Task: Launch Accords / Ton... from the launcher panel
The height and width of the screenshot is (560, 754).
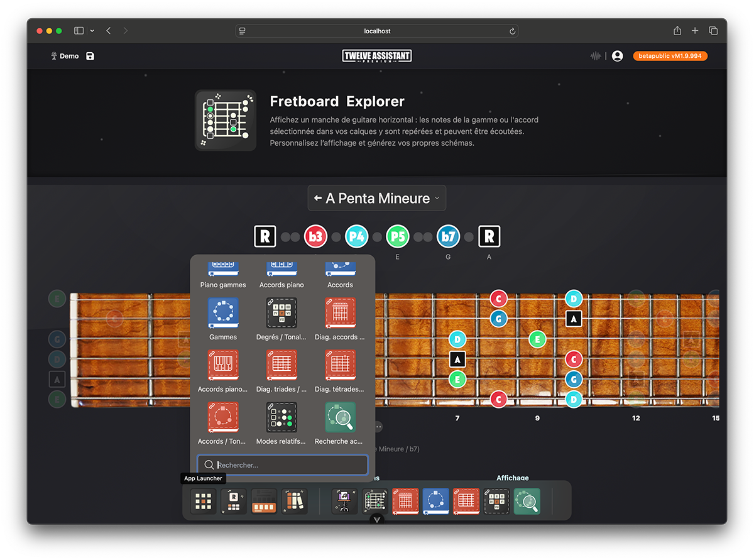Action: (223, 424)
